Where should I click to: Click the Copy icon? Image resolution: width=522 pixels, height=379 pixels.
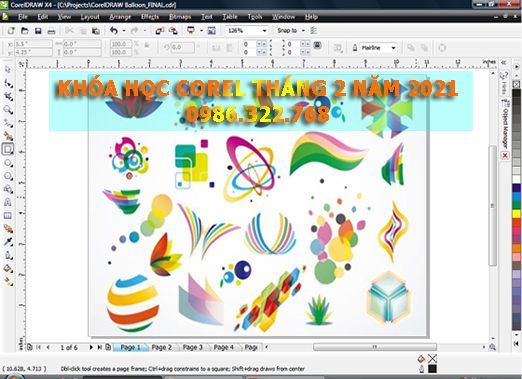(82, 31)
